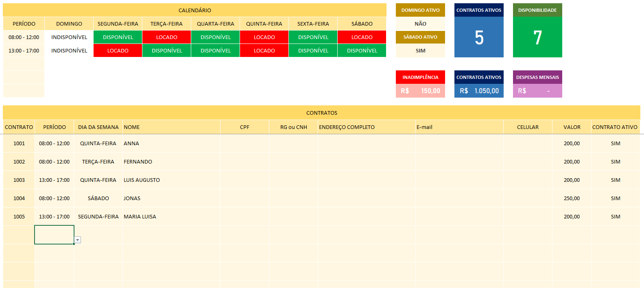Click the CONTRATOS section header
Screen dimensions: 644x288
pyautogui.click(x=321, y=113)
